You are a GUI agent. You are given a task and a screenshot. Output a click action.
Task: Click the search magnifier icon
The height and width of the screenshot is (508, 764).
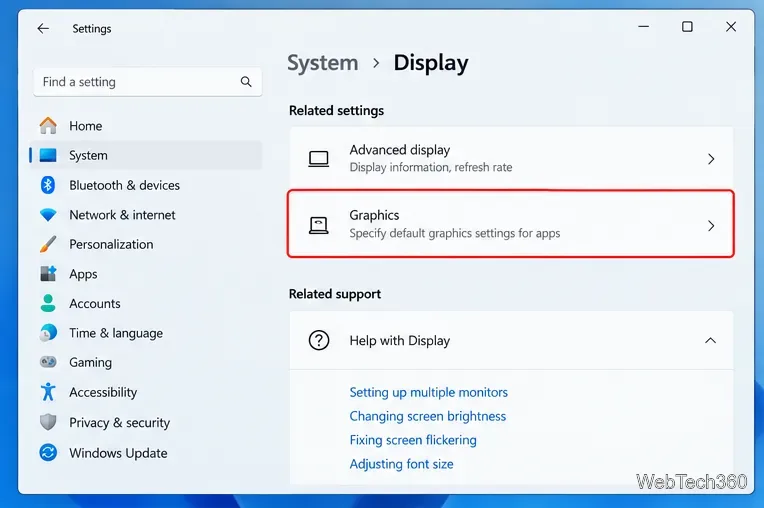(x=246, y=82)
